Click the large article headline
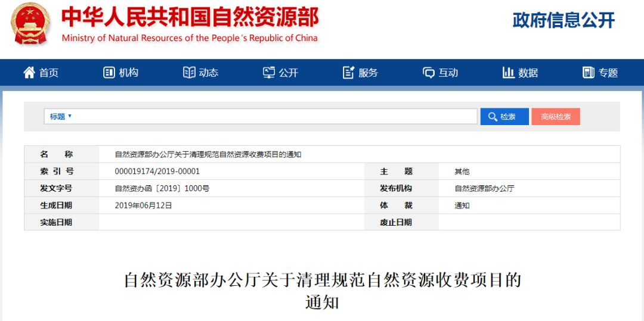Screen dimensions: 644x321 [323, 291]
